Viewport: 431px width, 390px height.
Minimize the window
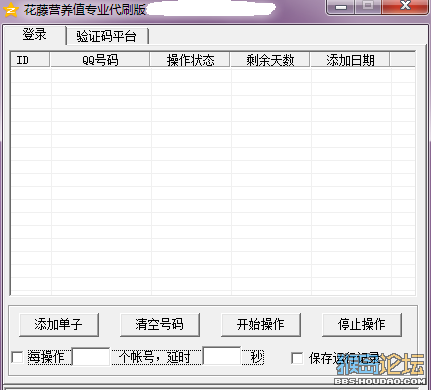point(341,7)
